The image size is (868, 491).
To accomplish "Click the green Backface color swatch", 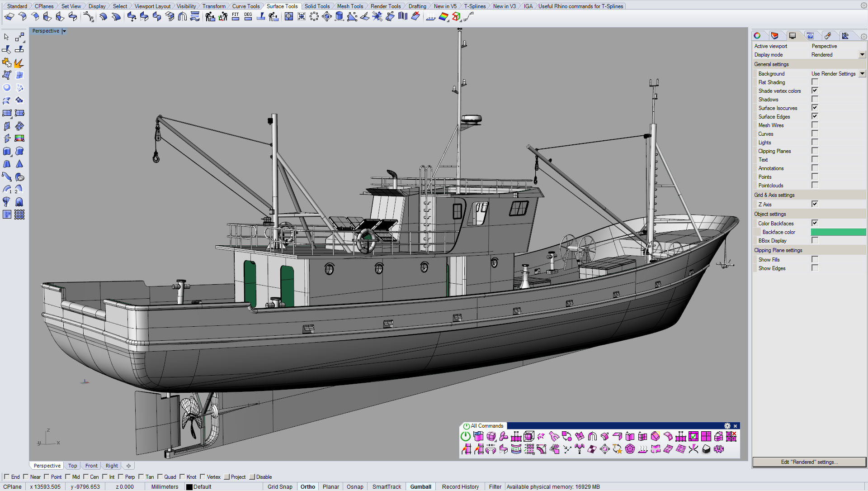I will coord(838,232).
